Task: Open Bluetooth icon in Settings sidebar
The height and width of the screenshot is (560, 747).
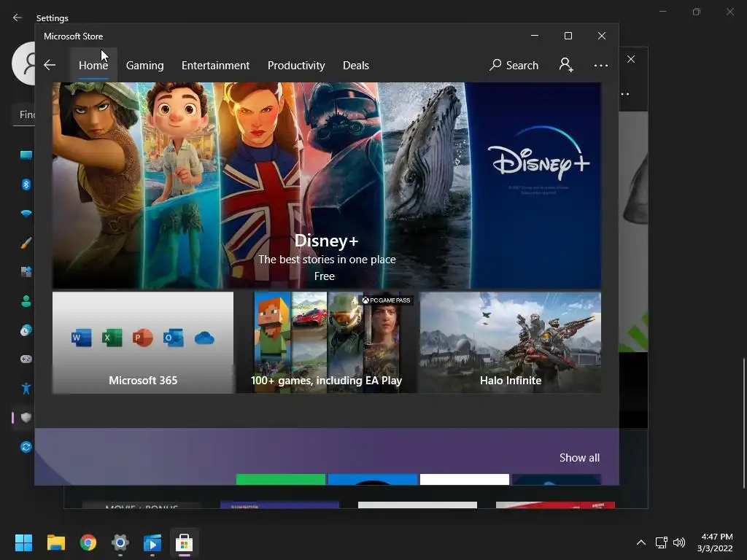Action: [26, 184]
